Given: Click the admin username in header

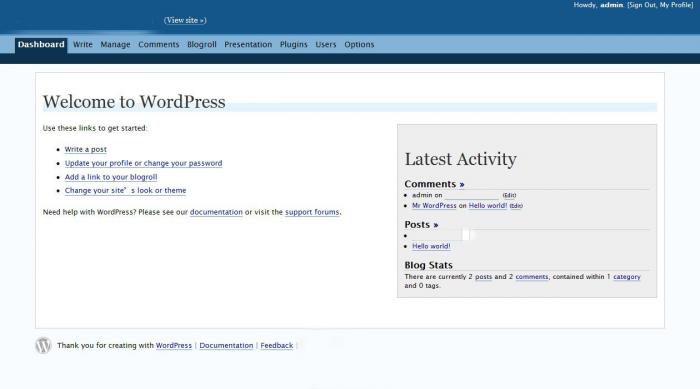Looking at the screenshot, I should (612, 5).
